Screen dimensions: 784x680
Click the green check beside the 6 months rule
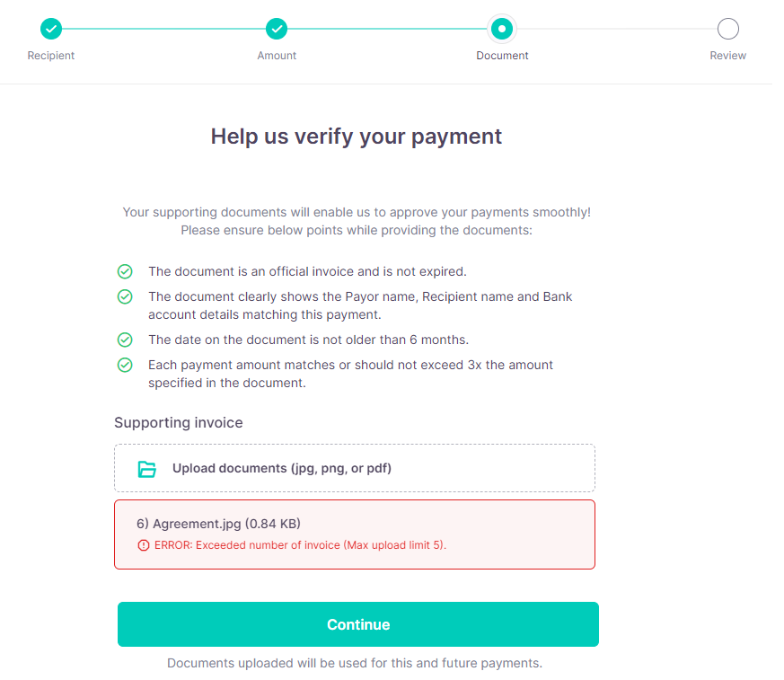coord(125,340)
